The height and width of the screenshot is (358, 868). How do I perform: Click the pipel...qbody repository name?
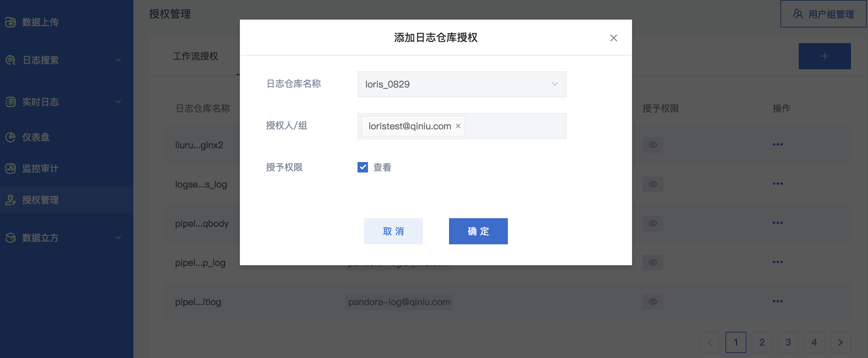202,224
